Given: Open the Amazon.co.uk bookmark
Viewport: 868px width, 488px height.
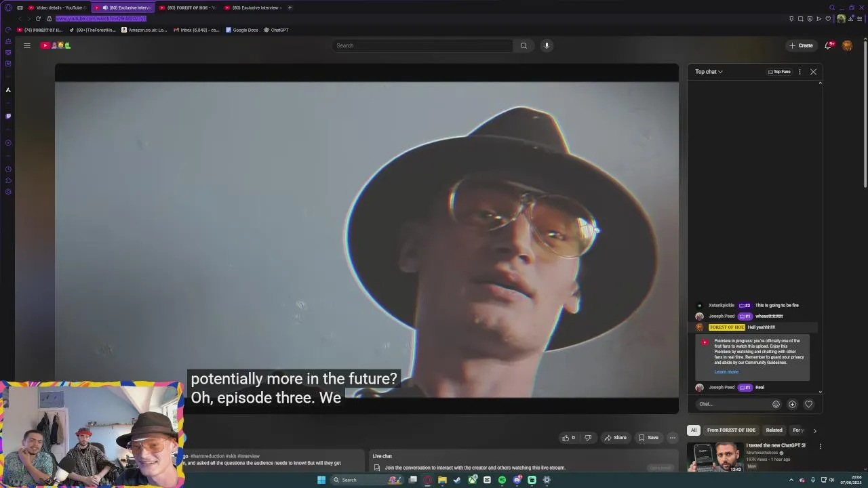Looking at the screenshot, I should pos(144,30).
